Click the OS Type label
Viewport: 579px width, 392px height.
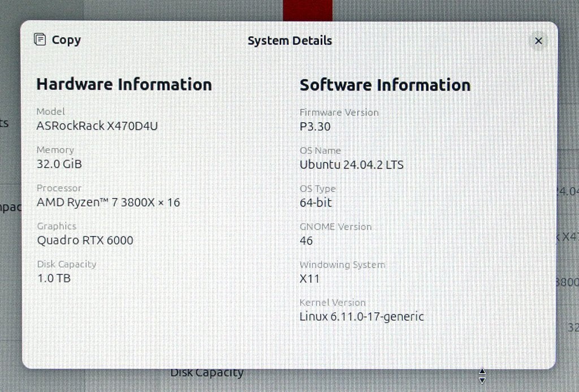(318, 189)
